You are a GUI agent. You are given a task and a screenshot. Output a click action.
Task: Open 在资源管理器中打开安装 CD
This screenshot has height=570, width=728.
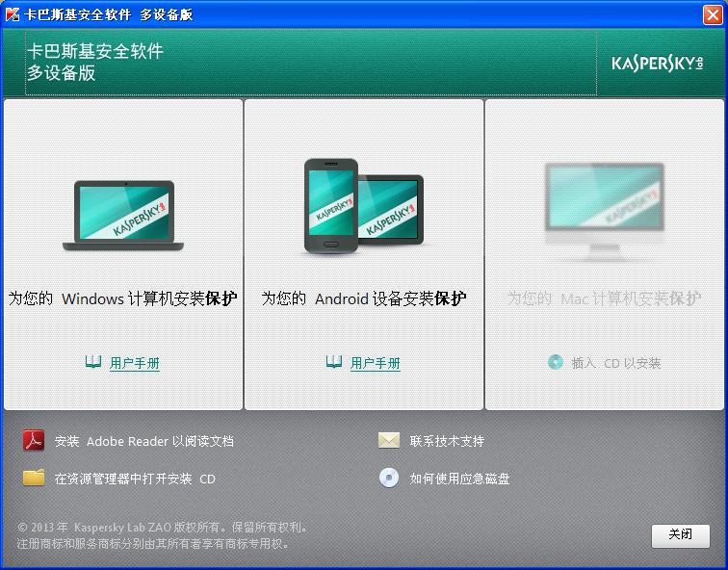click(135, 479)
